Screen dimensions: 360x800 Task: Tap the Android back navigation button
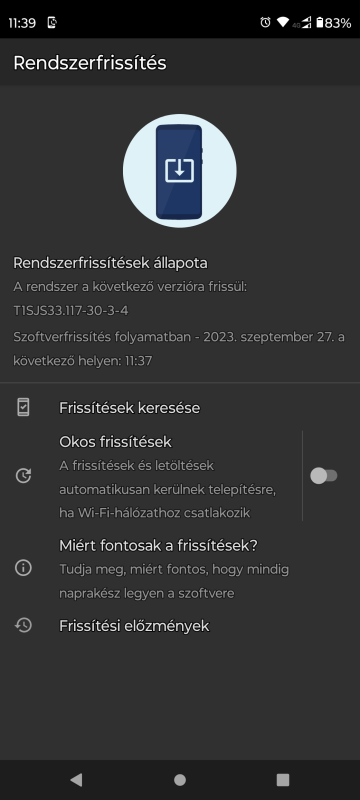pos(76,779)
